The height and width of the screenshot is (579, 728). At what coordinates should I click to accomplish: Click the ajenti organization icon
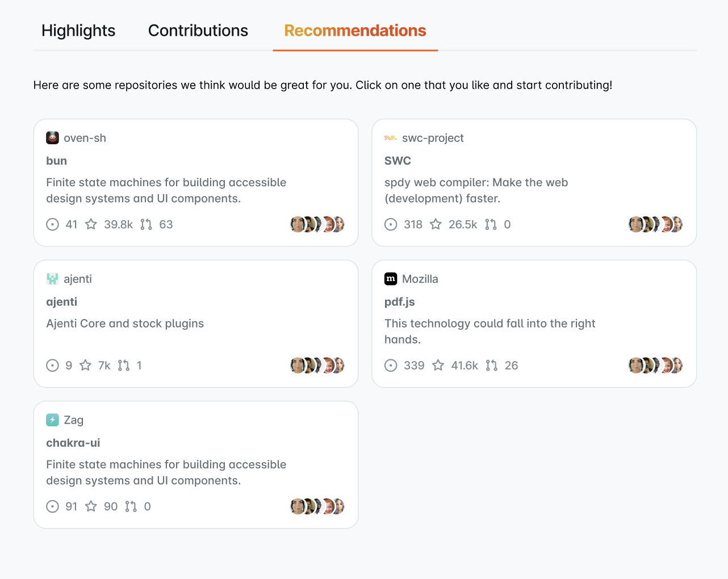click(52, 279)
